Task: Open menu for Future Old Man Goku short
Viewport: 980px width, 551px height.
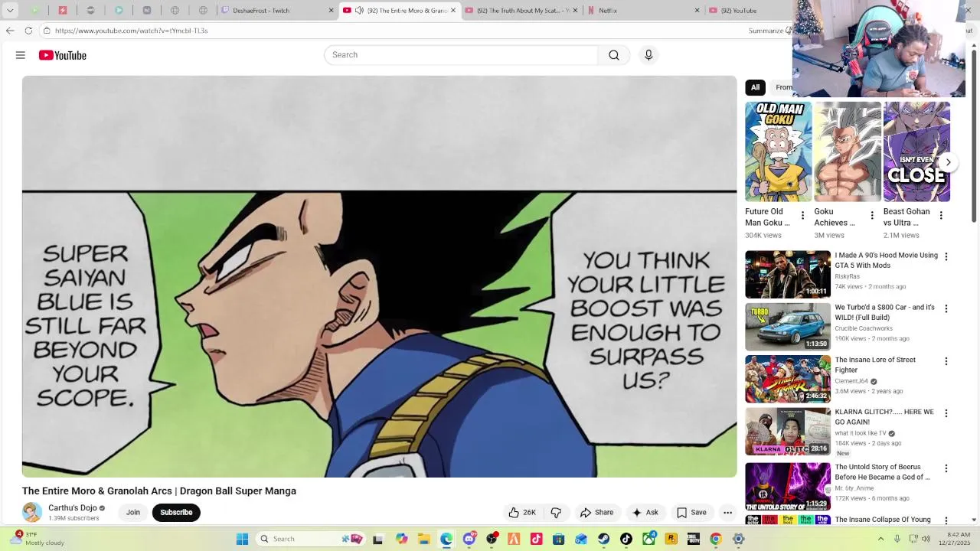Action: pyautogui.click(x=802, y=216)
